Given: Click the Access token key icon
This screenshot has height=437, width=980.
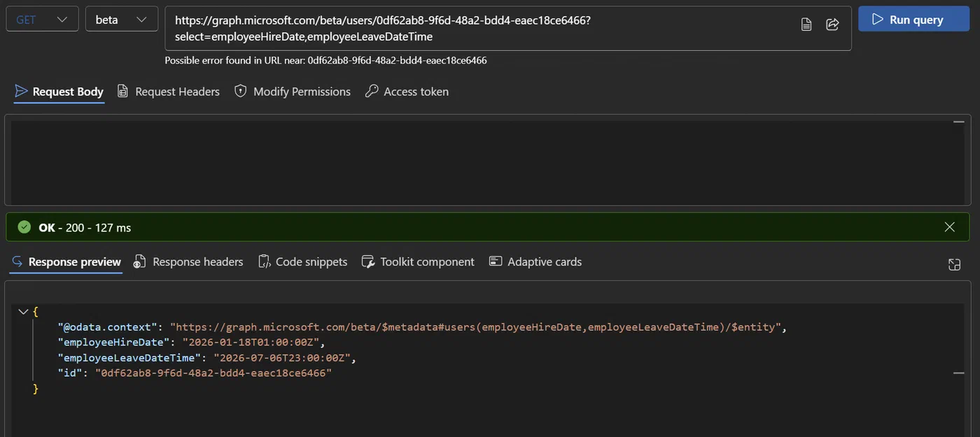Looking at the screenshot, I should [372, 91].
